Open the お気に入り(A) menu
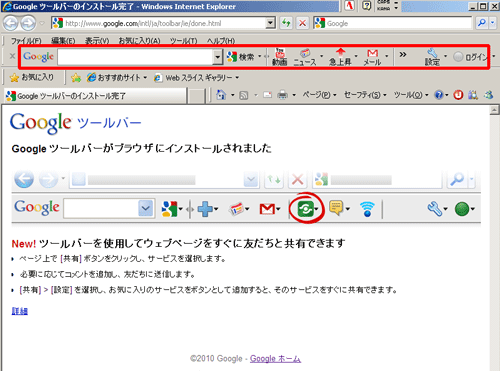Viewport: 500px width, 371px height. pos(139,41)
